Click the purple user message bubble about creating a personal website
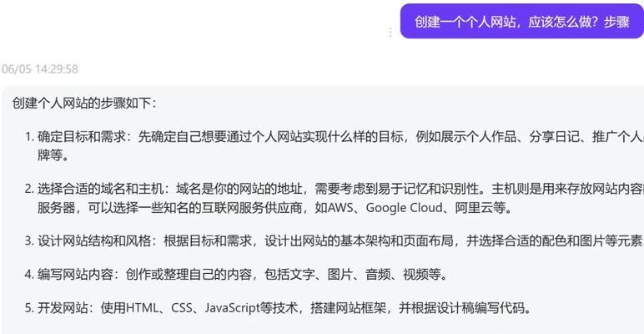Screen dimensions: 644x334 (x=522, y=22)
